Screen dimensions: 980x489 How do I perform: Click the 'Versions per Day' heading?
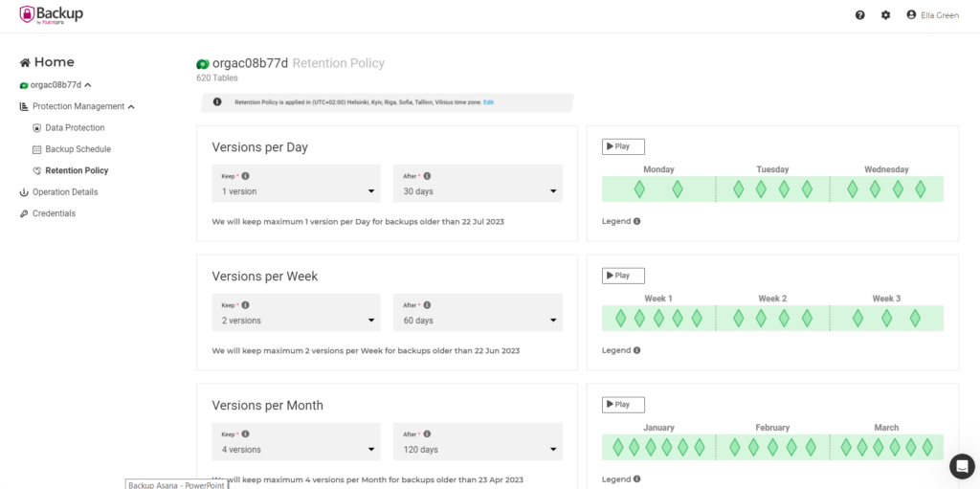(x=260, y=147)
